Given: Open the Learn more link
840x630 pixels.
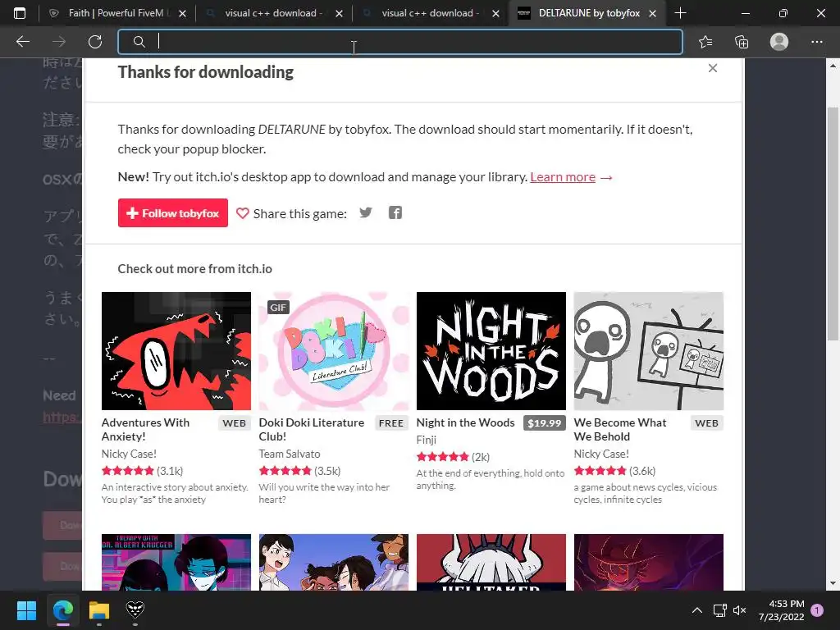Looking at the screenshot, I should coord(563,177).
